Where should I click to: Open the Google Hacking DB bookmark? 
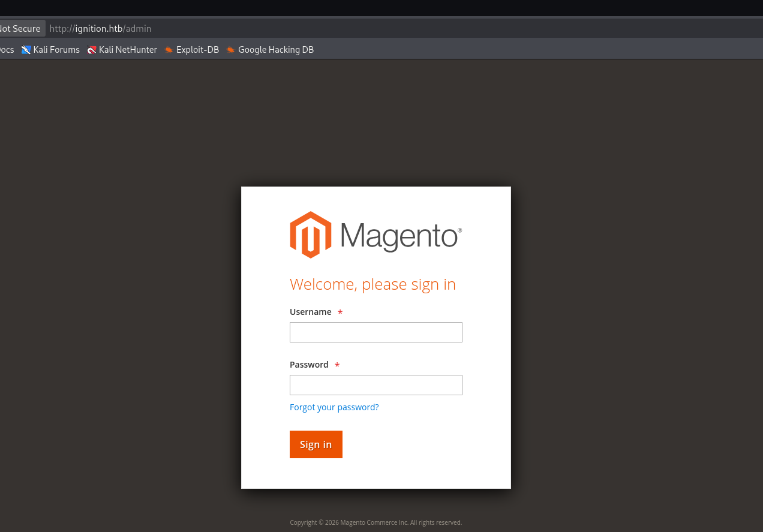click(276, 50)
